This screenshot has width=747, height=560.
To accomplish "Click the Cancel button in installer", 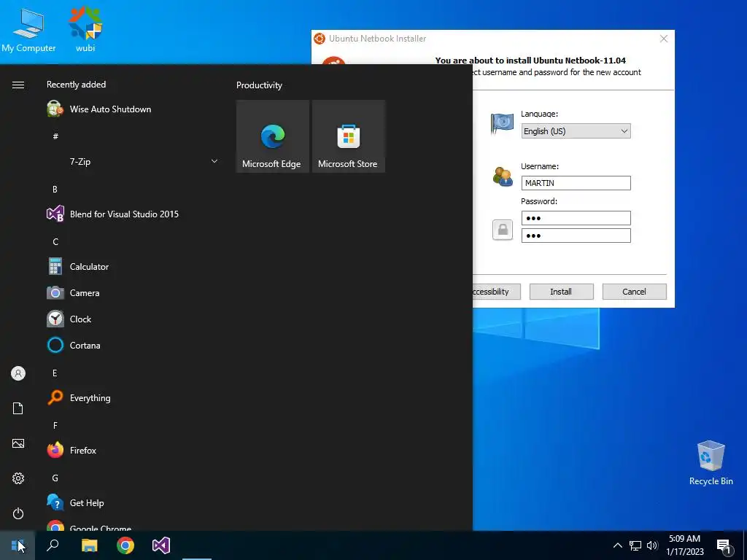I will coord(634,292).
